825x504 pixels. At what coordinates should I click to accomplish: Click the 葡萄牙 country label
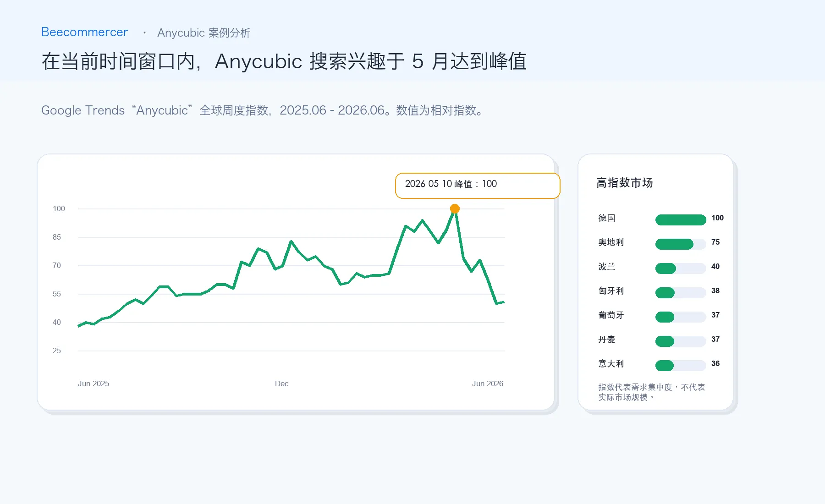pyautogui.click(x=611, y=315)
